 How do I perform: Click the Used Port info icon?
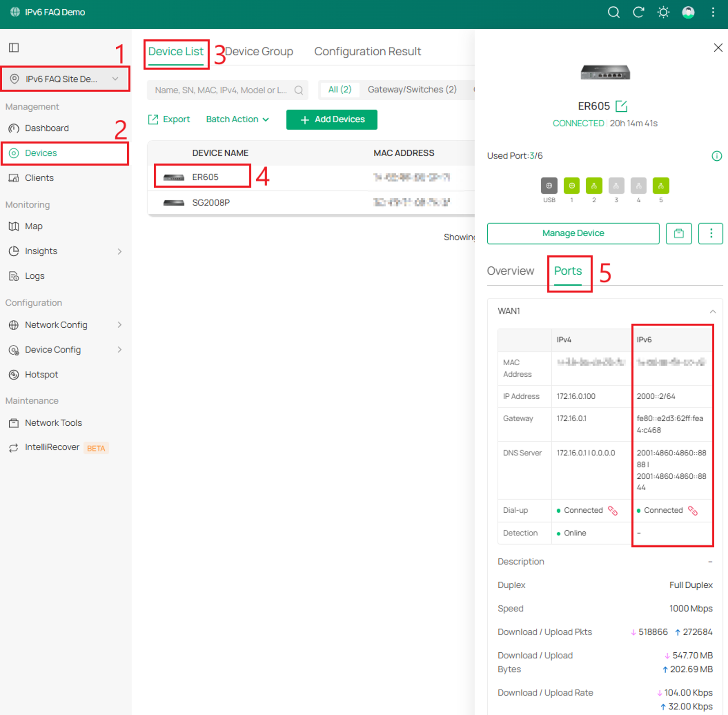(x=717, y=156)
